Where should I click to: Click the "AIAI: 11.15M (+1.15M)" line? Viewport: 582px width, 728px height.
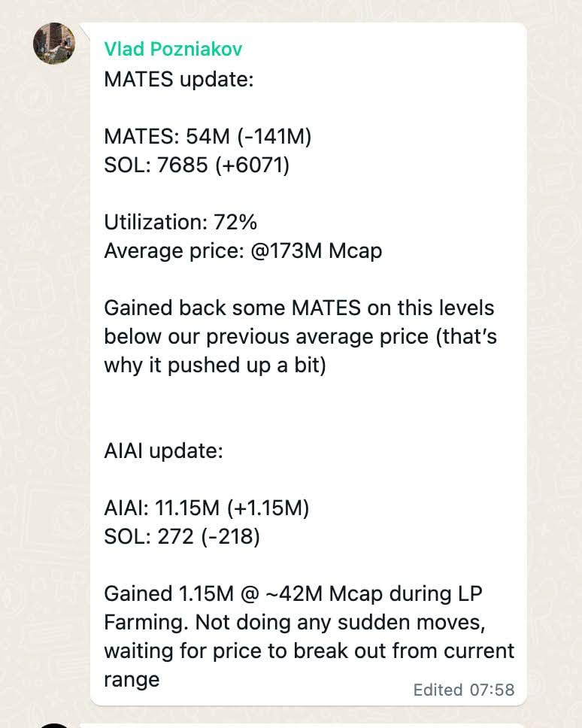click(207, 508)
